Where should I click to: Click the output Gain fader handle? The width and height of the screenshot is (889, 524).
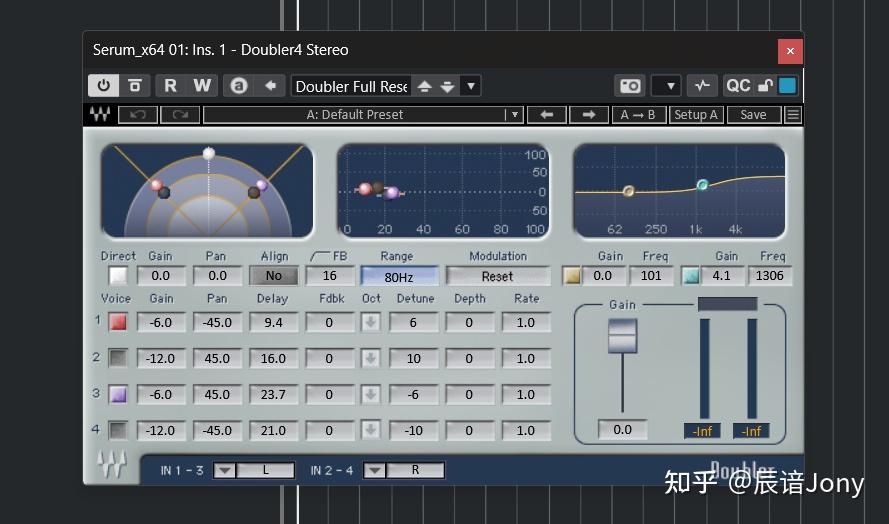tap(623, 335)
